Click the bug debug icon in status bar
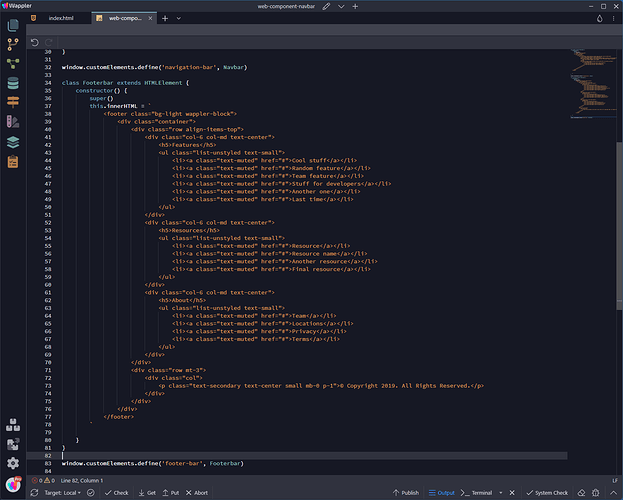 596,493
